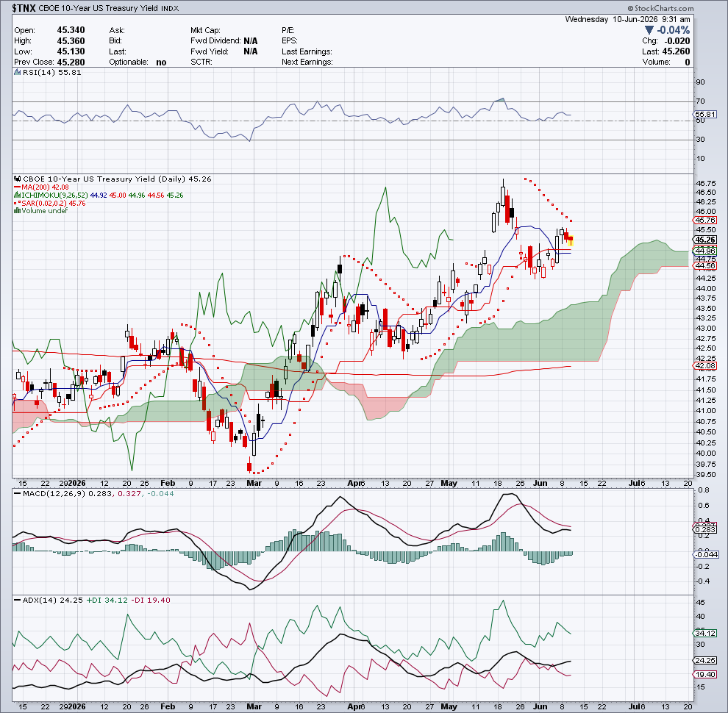The width and height of the screenshot is (728, 713).
Task: Click the MACD(12,26,9) legend label
Action: tap(54, 493)
